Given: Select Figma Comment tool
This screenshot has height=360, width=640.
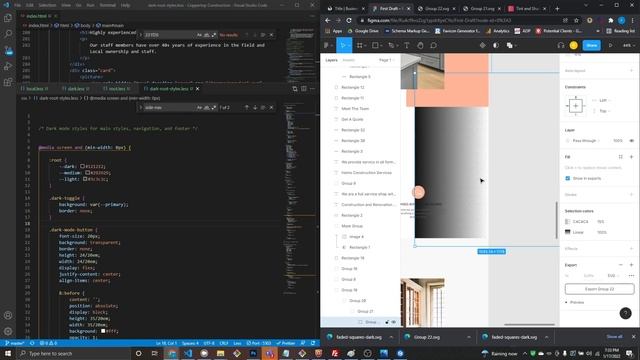Looking at the screenshot, I should tap(433, 45).
